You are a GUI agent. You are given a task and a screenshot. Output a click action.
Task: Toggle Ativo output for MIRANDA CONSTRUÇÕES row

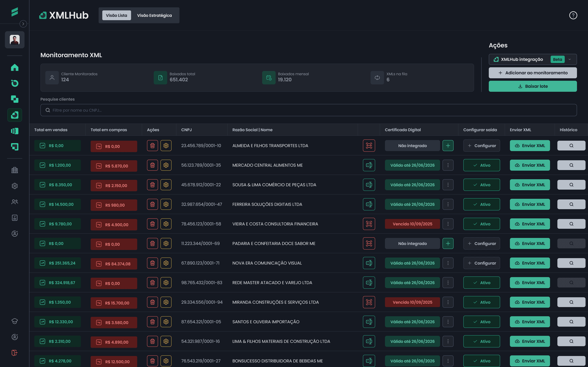click(x=481, y=302)
